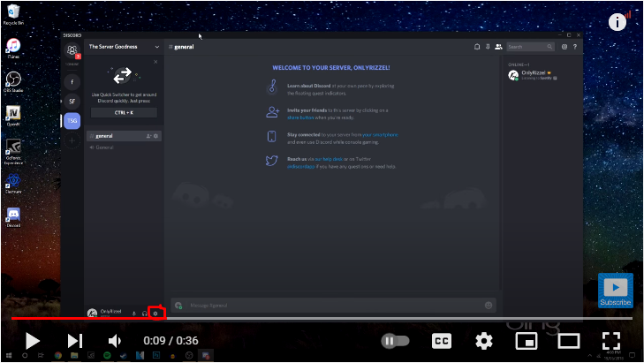Open the video info card

pyautogui.click(x=617, y=22)
